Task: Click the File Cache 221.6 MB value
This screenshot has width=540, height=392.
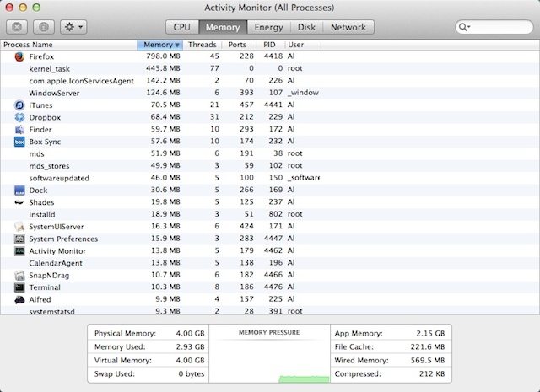Action: (x=428, y=347)
